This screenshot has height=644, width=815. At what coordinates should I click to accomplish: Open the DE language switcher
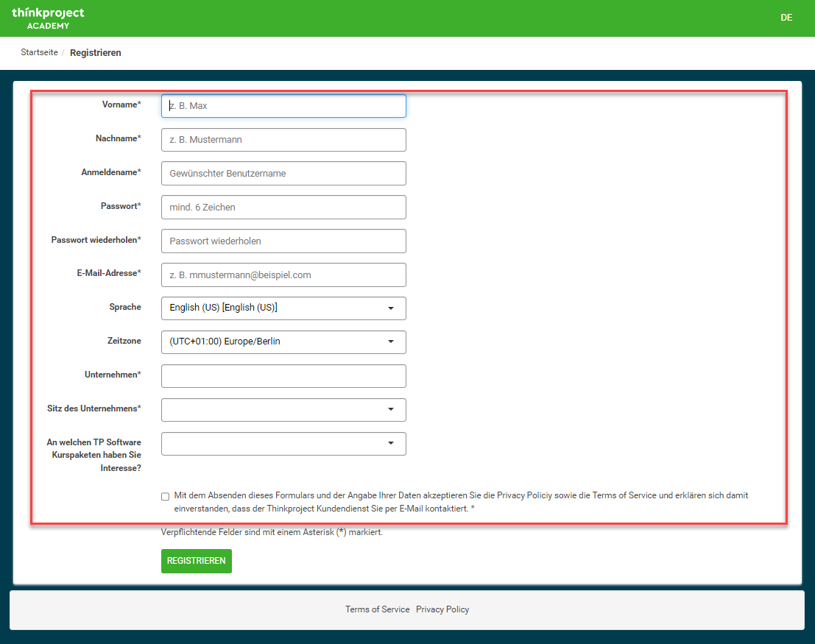(786, 18)
